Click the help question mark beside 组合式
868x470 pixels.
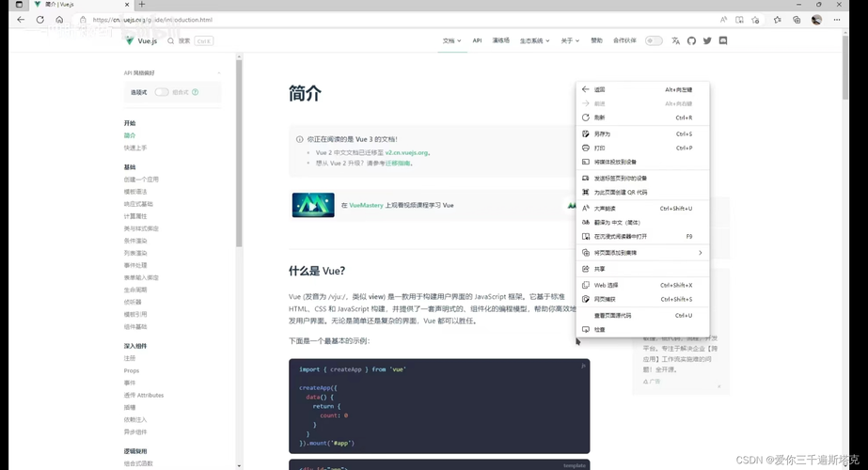pyautogui.click(x=195, y=92)
